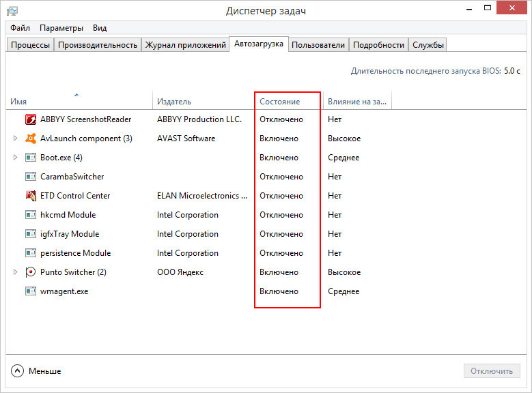Select the igfxTray Module name
This screenshot has width=532, height=393.
(x=70, y=234)
